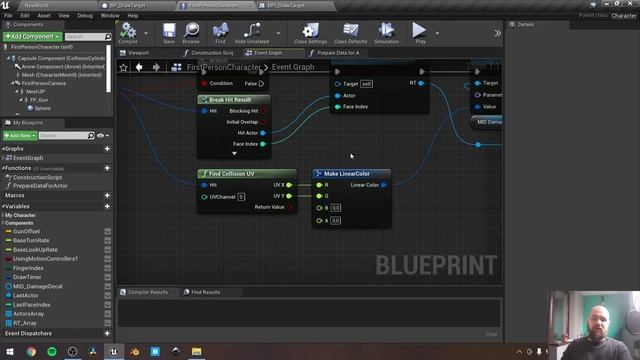640x360 pixels.
Task: Open the File menu
Action: [x=8, y=16]
